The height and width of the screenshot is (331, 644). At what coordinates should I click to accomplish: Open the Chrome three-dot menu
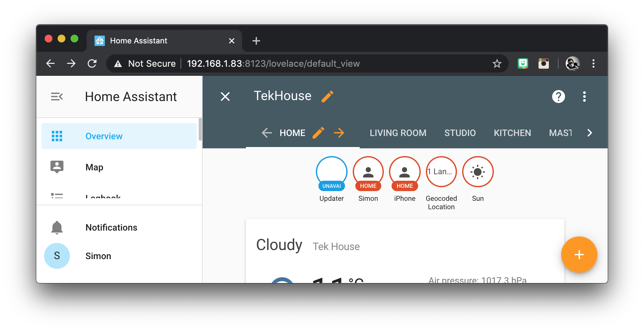[x=594, y=63]
